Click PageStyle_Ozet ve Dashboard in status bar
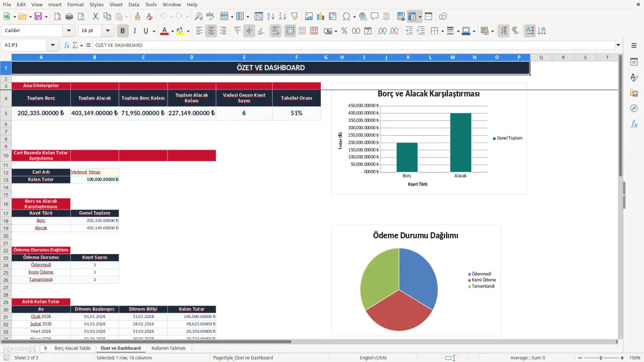Viewport: 644px width, 362px height. [243, 357]
